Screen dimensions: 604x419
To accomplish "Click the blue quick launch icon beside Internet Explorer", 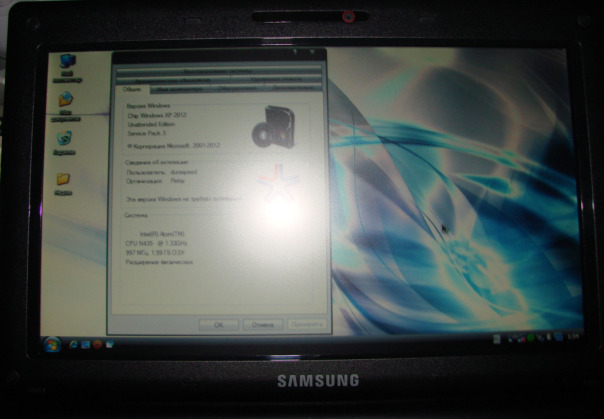I will click(x=86, y=344).
